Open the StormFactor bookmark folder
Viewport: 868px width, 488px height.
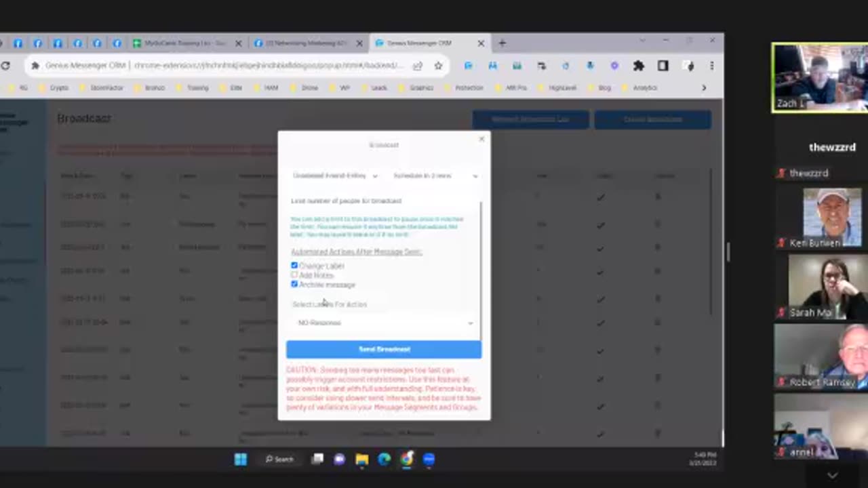102,87
